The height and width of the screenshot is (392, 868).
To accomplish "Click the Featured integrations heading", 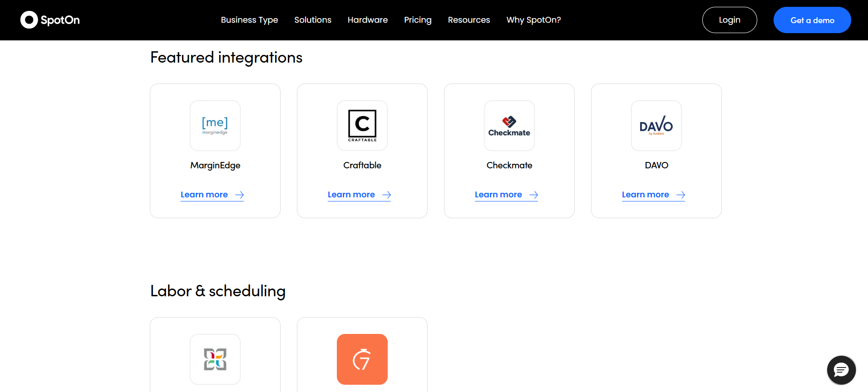I will (x=226, y=58).
